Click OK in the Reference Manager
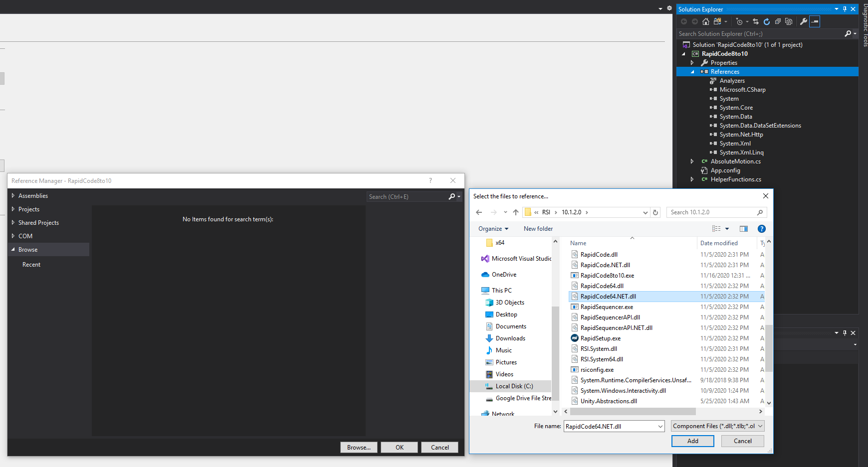This screenshot has width=868, height=467. coord(400,448)
